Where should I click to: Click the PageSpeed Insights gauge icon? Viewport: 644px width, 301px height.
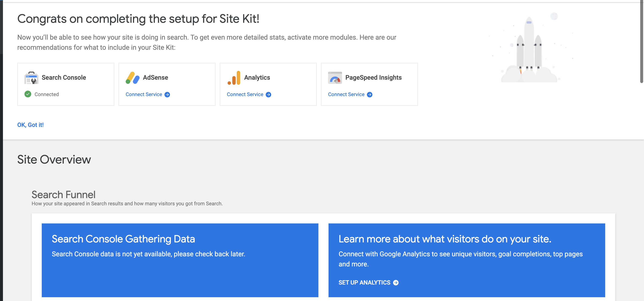pos(335,78)
